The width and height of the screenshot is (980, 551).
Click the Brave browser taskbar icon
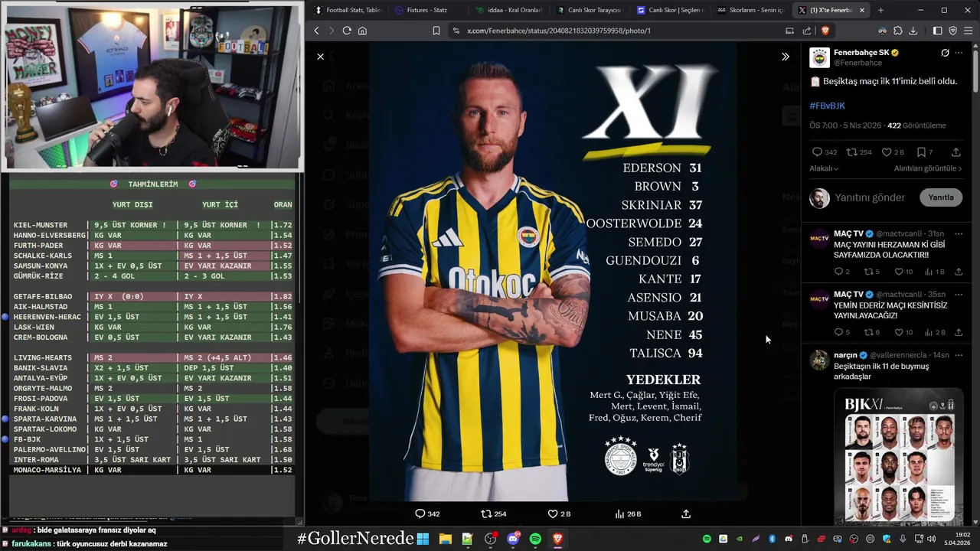coord(558,539)
